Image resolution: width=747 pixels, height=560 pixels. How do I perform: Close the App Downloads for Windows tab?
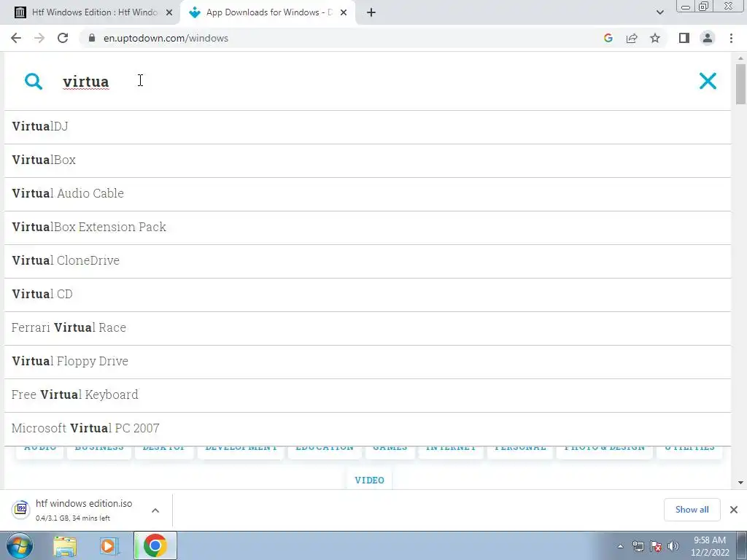coord(344,12)
